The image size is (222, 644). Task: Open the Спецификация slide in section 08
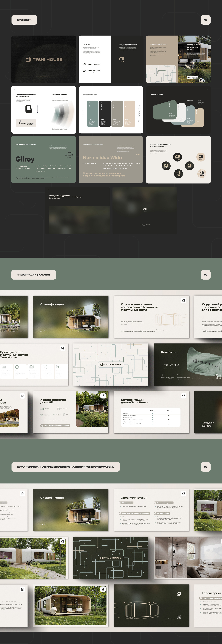click(x=71, y=317)
